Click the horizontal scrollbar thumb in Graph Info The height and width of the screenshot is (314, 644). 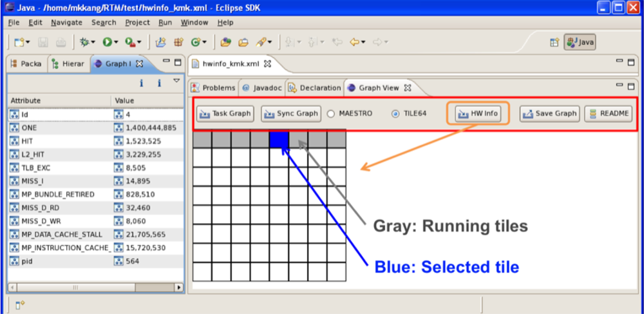point(75,288)
